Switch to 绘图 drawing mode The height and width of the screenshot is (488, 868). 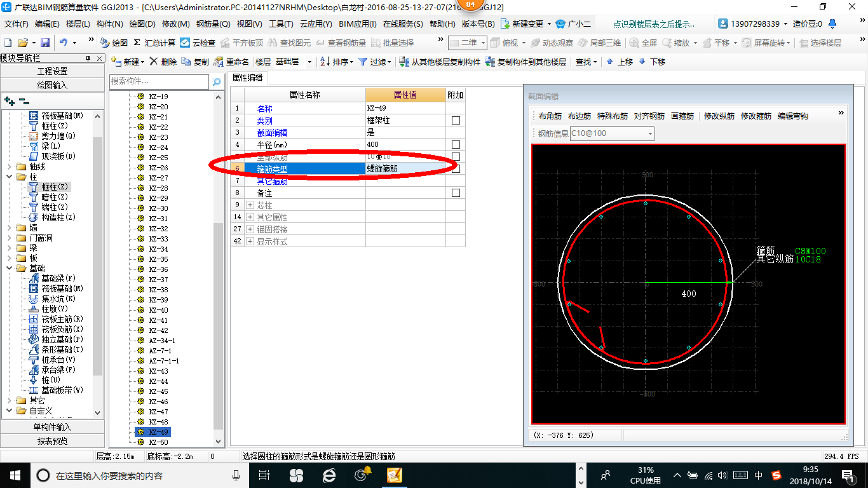point(114,43)
